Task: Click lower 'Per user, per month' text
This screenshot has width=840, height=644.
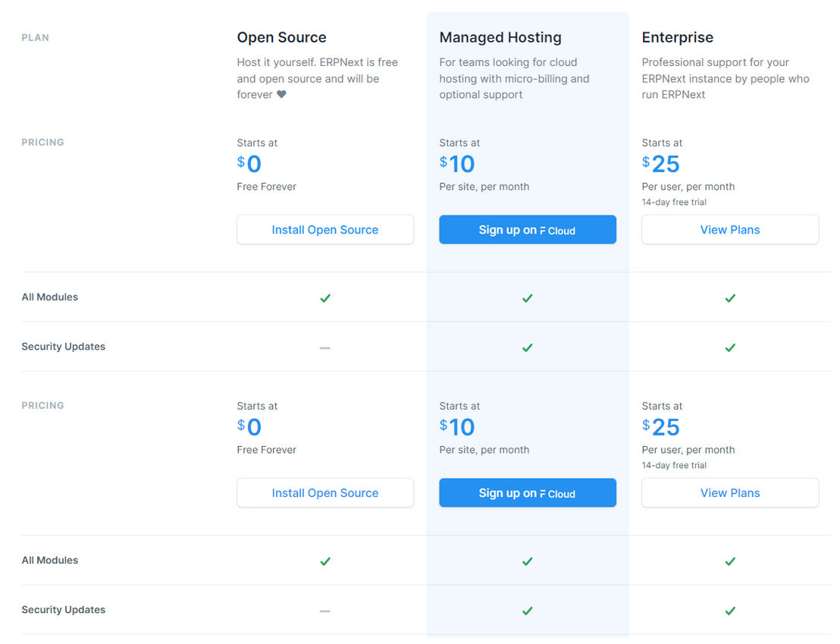Action: click(x=688, y=450)
